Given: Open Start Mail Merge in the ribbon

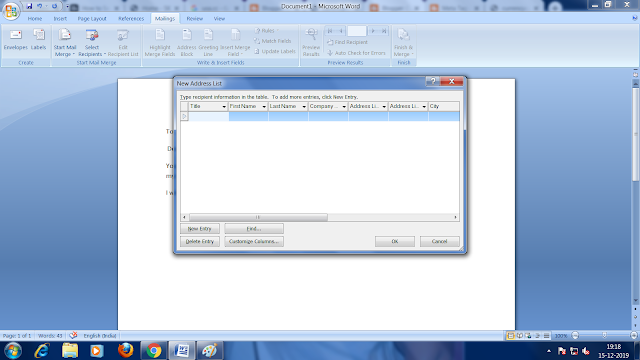Looking at the screenshot, I should [x=65, y=43].
